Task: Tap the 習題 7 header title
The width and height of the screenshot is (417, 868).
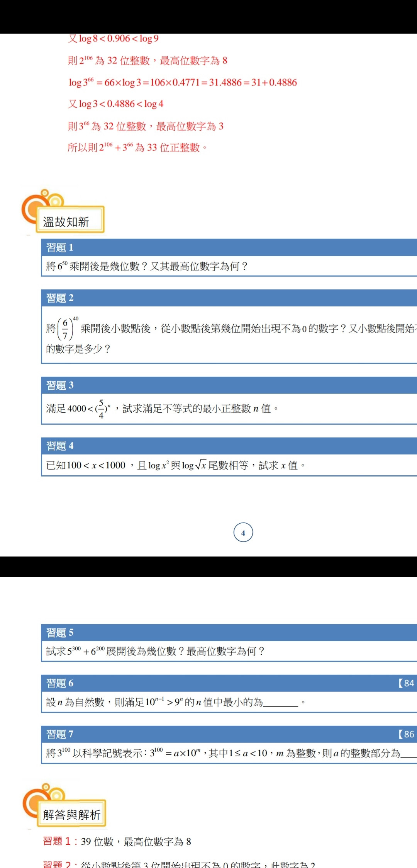Action: [60, 734]
